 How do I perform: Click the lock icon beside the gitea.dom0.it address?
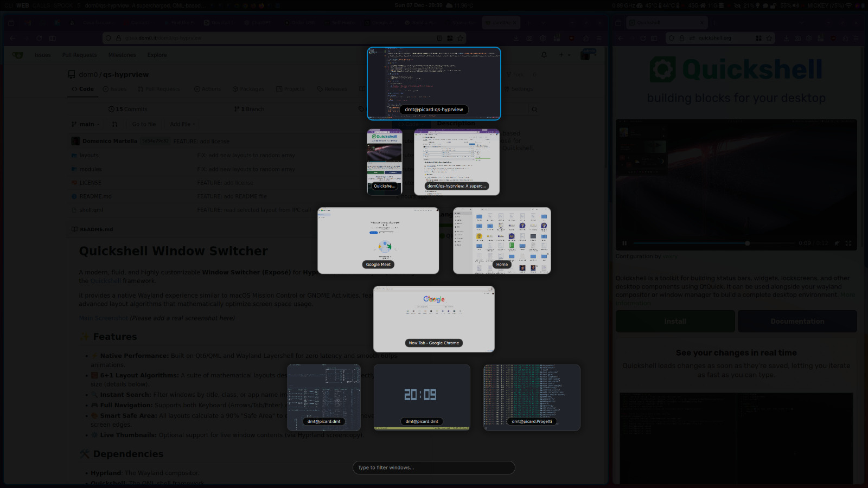[118, 38]
